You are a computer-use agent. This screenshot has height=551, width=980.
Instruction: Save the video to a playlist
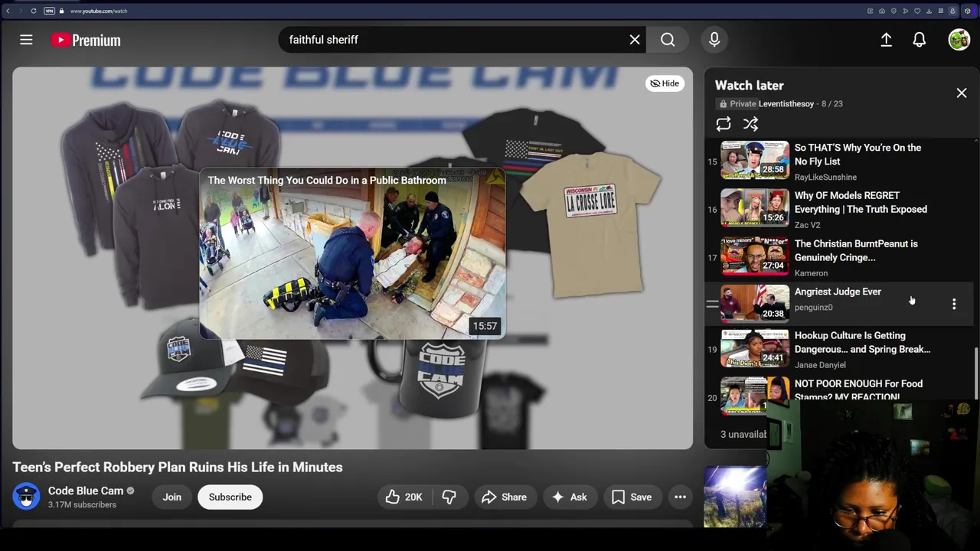click(632, 497)
